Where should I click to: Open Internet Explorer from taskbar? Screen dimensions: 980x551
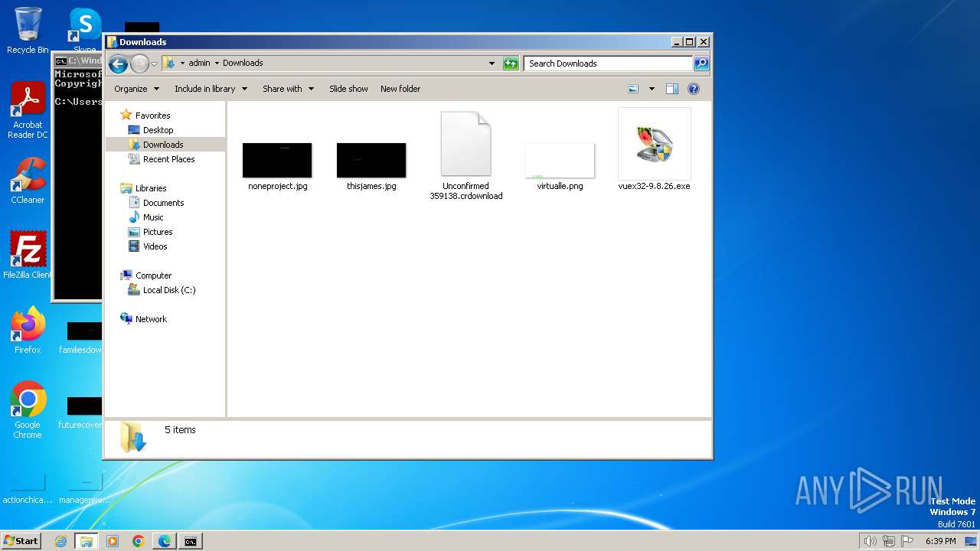tap(60, 541)
